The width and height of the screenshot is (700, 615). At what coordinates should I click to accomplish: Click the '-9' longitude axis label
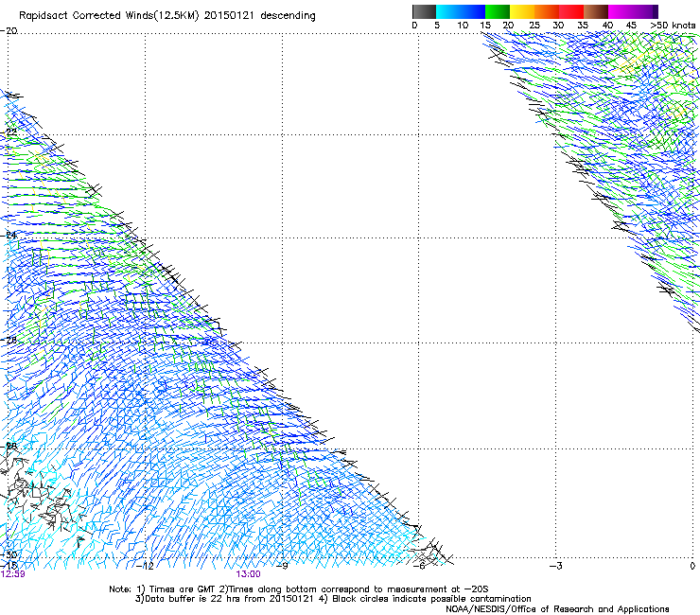(282, 566)
